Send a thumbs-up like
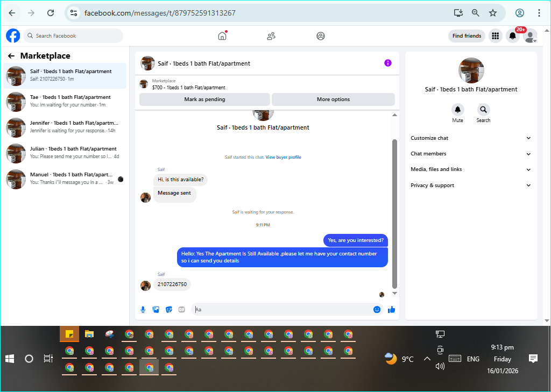The width and height of the screenshot is (551, 392). point(392,309)
